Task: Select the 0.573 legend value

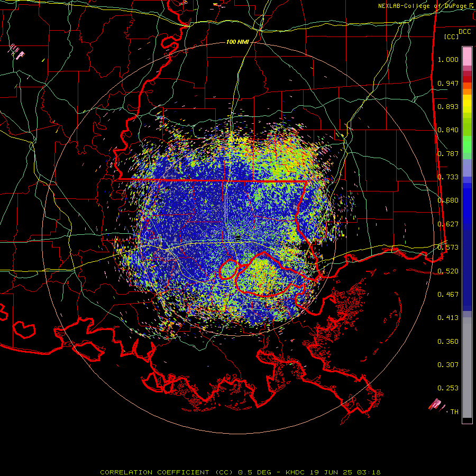Action: click(x=448, y=248)
